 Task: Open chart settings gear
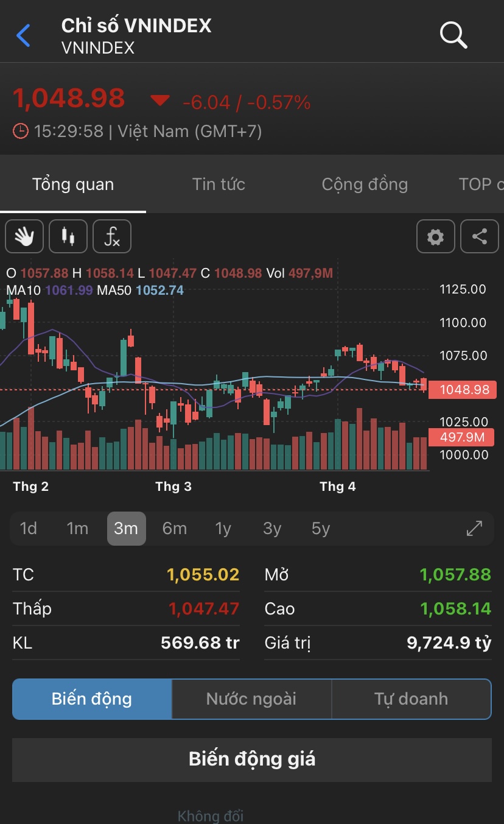[435, 236]
